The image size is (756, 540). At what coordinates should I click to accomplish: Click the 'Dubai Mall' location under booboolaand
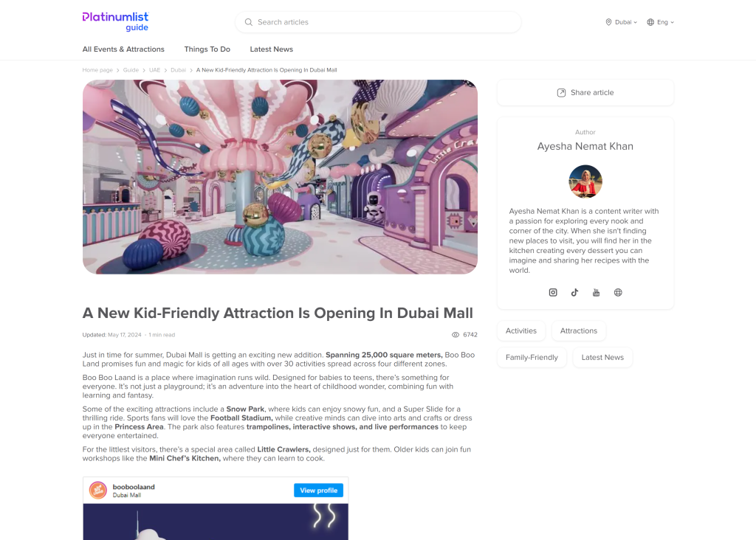pos(127,495)
